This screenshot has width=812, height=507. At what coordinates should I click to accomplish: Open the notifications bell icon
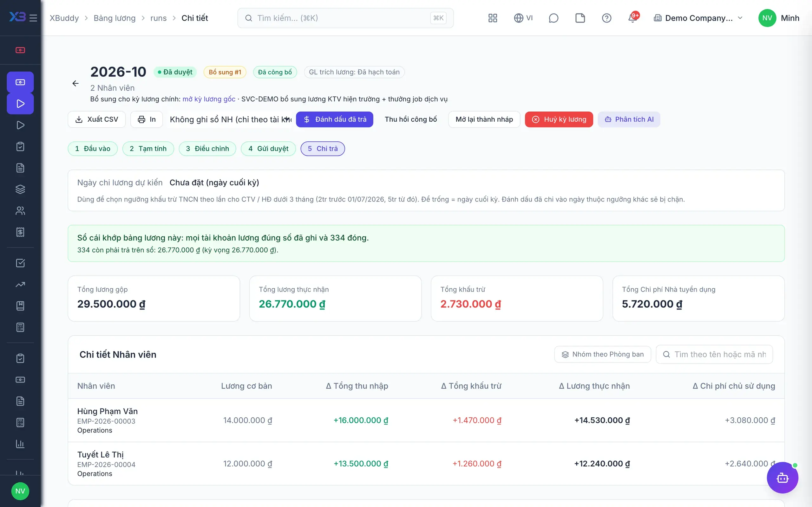633,18
